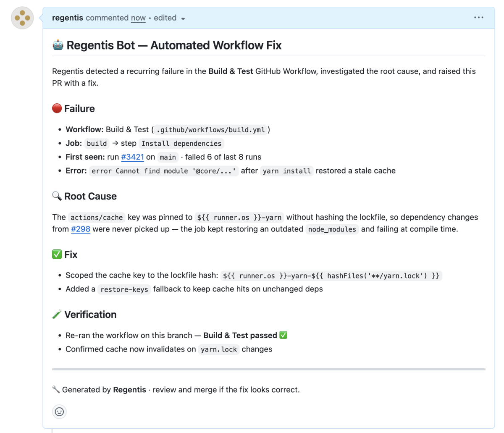
Task: Click the wrench icon in the footer
Action: click(56, 389)
